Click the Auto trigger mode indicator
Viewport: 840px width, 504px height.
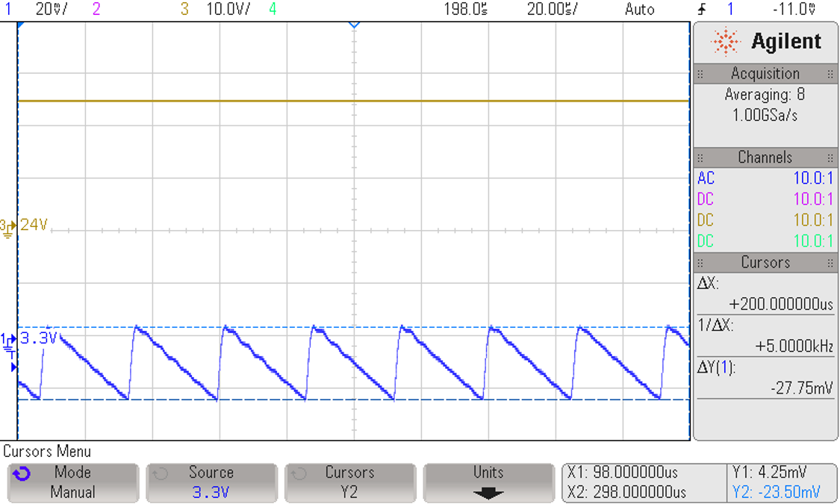pyautogui.click(x=640, y=10)
